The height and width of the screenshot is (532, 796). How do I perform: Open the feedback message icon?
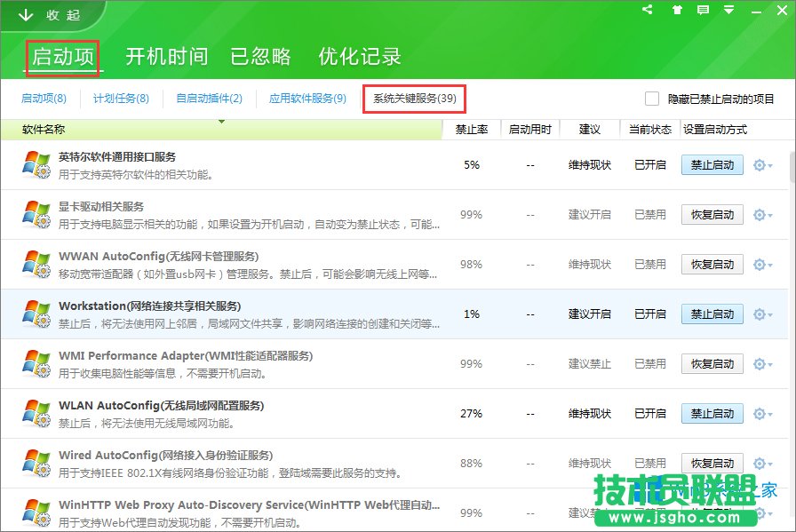coord(703,11)
